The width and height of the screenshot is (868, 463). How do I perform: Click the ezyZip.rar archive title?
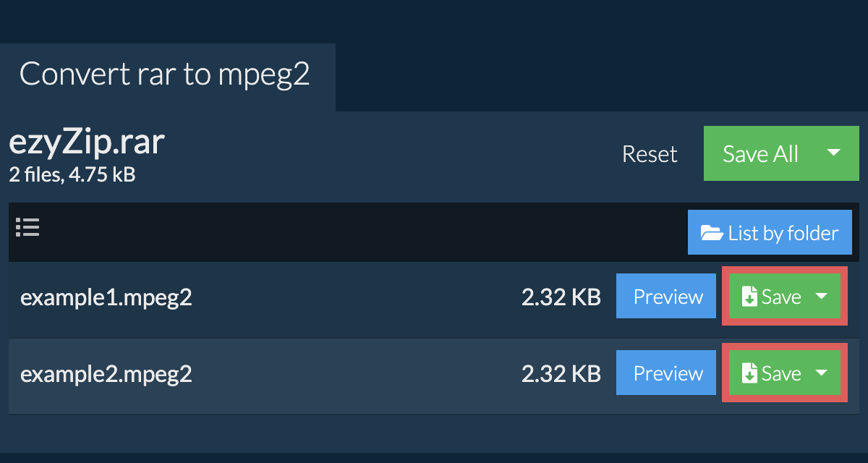coord(87,143)
